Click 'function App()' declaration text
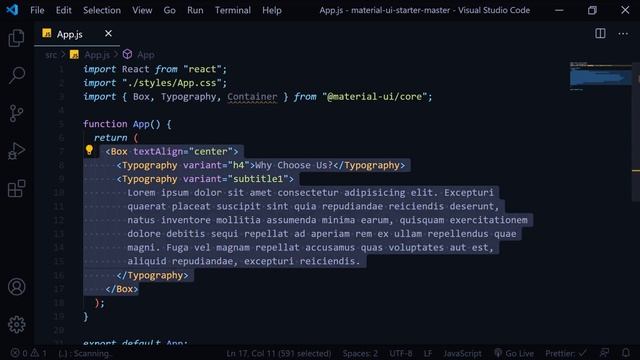This screenshot has width=640, height=360. pos(122,124)
